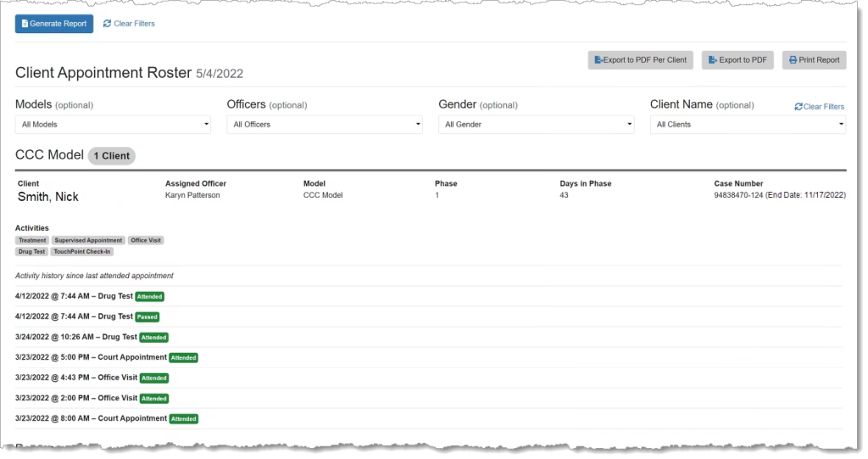The image size is (868, 459).
Task: Select the Treatment activity tag
Action: 32,240
